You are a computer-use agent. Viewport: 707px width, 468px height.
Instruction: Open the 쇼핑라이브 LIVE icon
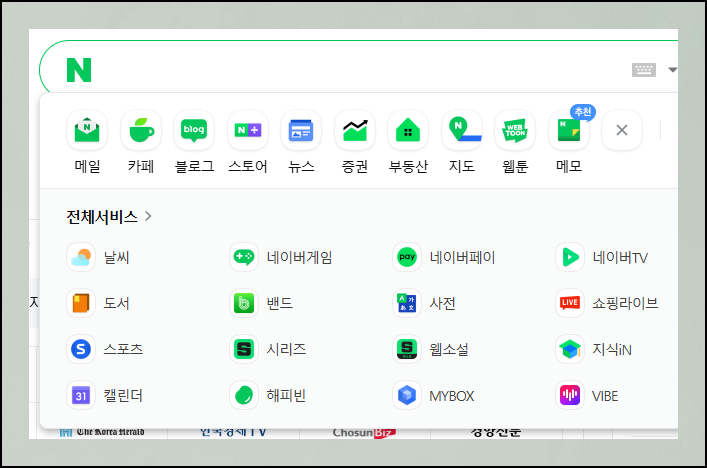[x=570, y=303]
